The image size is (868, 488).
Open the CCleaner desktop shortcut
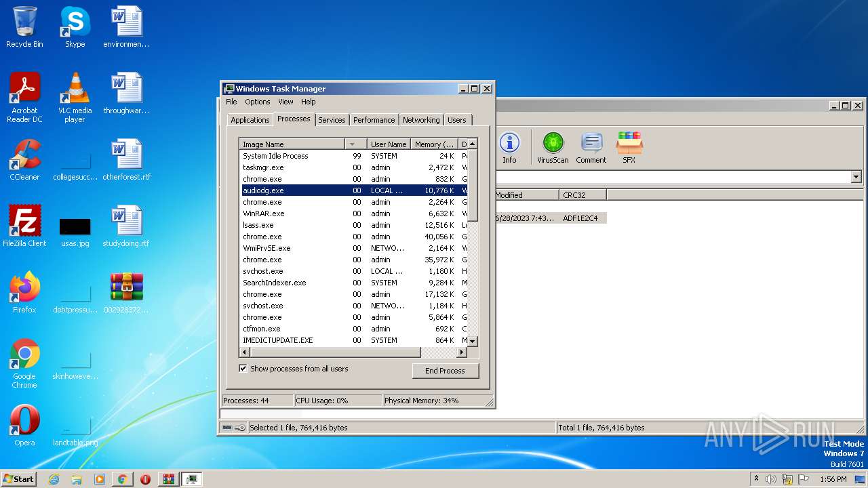click(24, 160)
